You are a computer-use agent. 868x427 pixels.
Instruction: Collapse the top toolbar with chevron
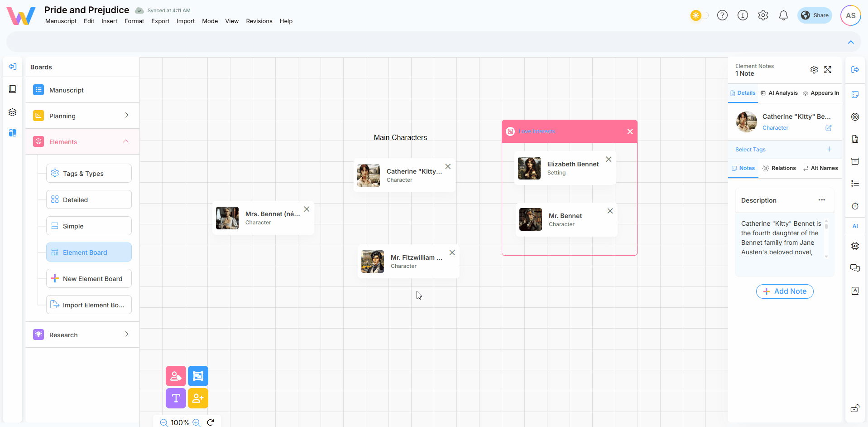coord(851,42)
